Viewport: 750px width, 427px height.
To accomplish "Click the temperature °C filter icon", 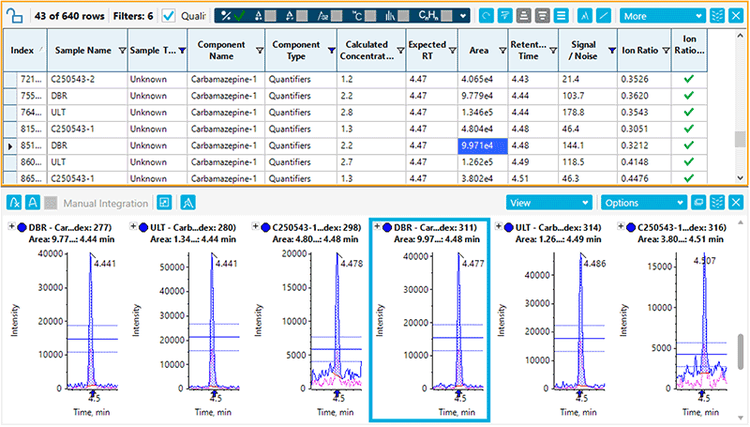I will click(364, 16).
